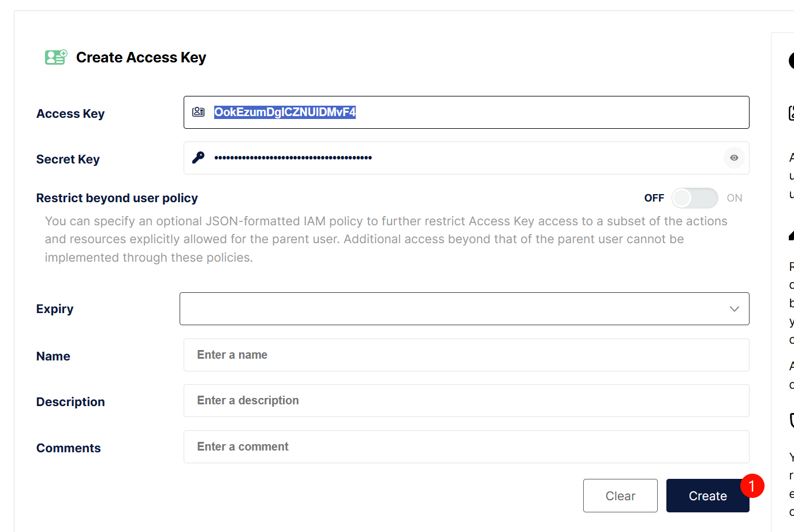This screenshot has width=794, height=532.
Task: Focus the Enter a description field
Action: click(x=466, y=401)
